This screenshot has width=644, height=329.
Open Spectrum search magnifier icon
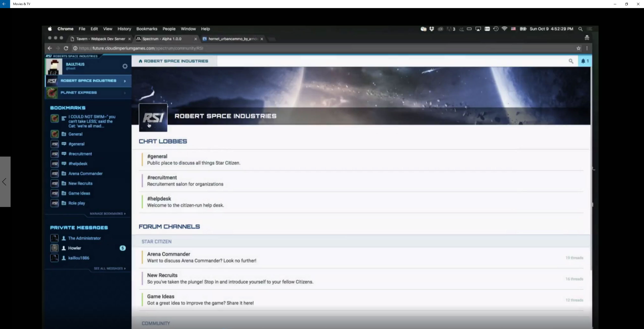click(571, 61)
